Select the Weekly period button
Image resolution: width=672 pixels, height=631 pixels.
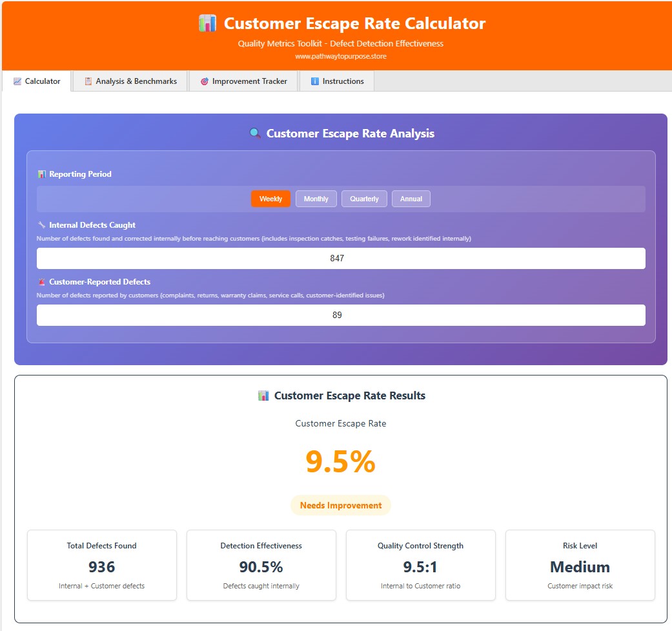click(270, 199)
